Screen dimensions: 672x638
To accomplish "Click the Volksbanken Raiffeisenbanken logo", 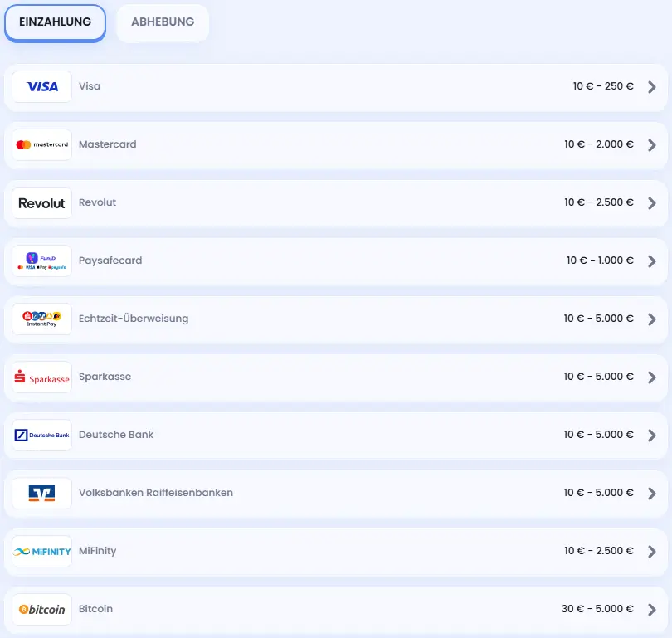I will (41, 494).
